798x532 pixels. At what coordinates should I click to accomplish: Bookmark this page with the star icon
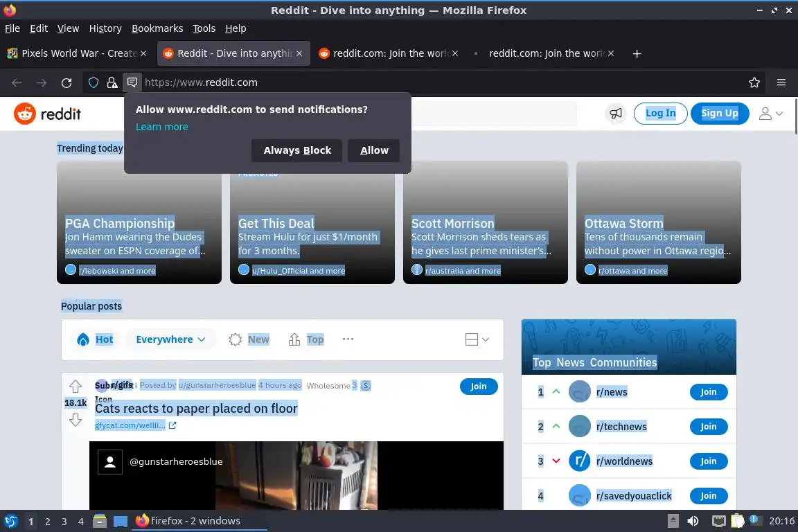[x=754, y=82]
